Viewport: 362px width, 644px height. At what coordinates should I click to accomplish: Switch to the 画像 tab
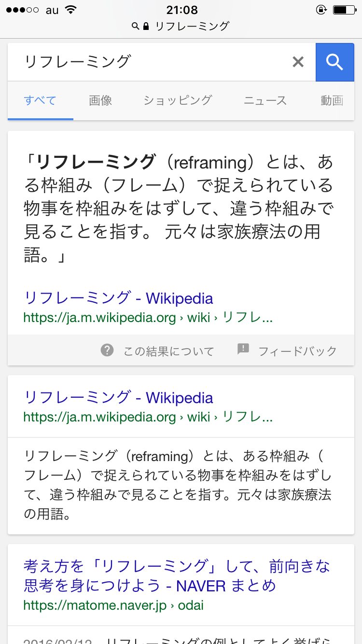tap(100, 100)
